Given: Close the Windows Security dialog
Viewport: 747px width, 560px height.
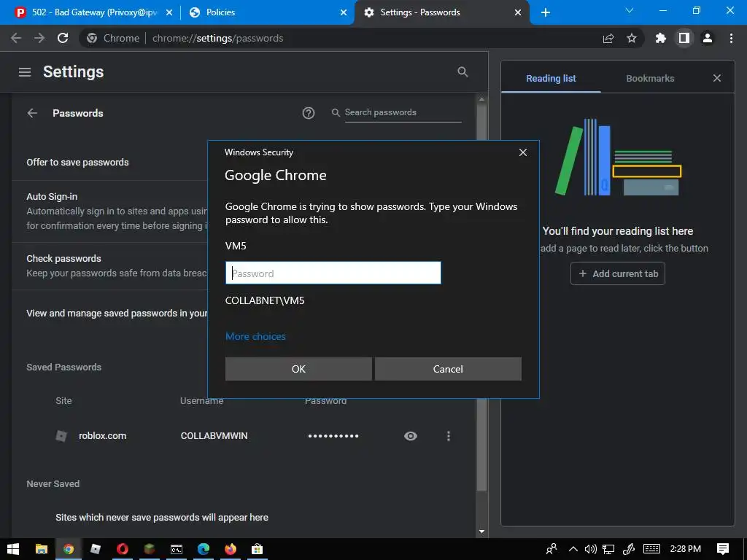Looking at the screenshot, I should click(x=522, y=152).
